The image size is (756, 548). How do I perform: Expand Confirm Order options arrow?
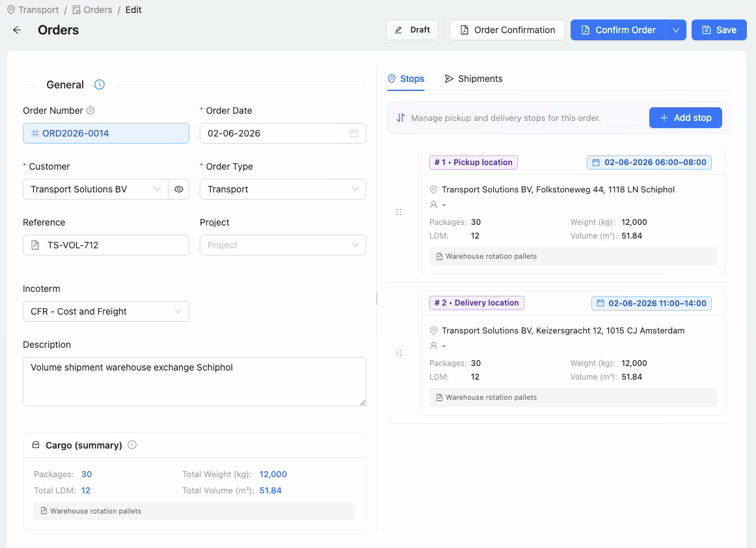click(676, 30)
